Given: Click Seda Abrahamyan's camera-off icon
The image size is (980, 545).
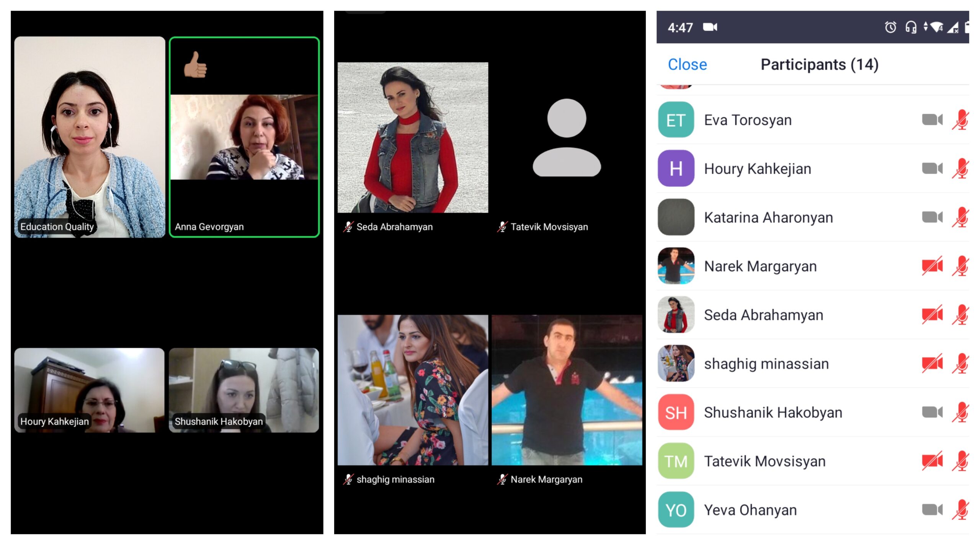Looking at the screenshot, I should tap(932, 315).
